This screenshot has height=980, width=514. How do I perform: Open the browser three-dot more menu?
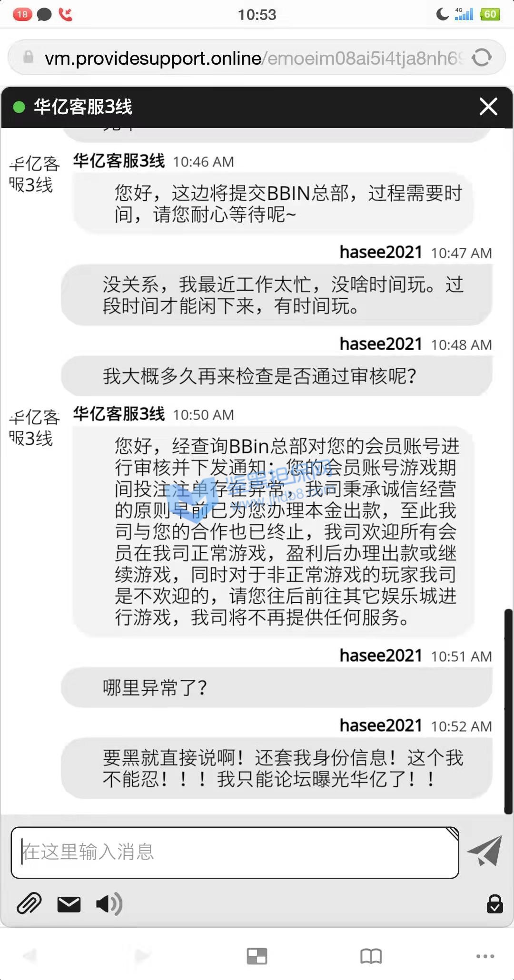(485, 956)
